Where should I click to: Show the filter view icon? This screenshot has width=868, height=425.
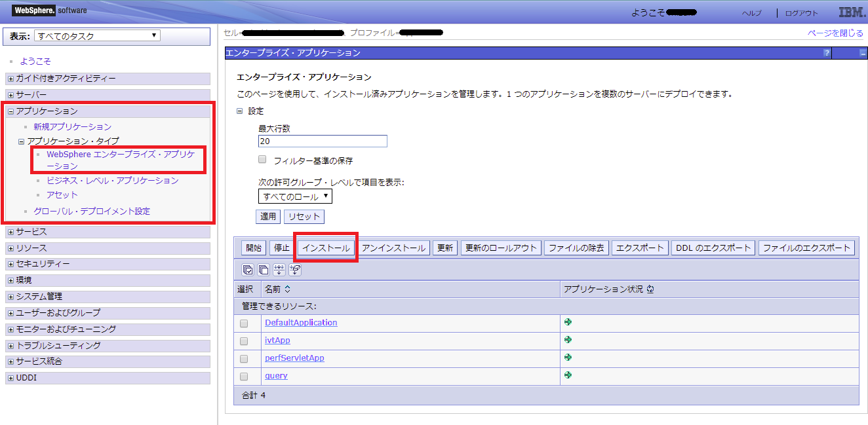pos(279,269)
